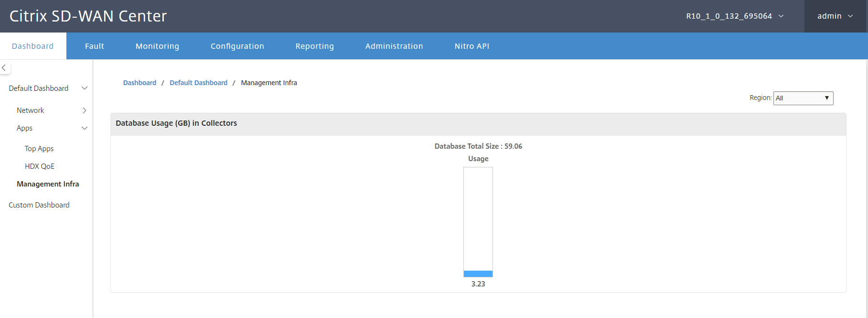
Task: Open the Administration tab
Action: (394, 46)
